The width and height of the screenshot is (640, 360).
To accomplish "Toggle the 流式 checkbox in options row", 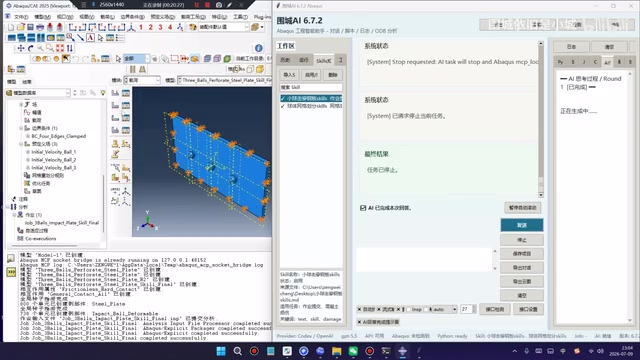I will 379,309.
